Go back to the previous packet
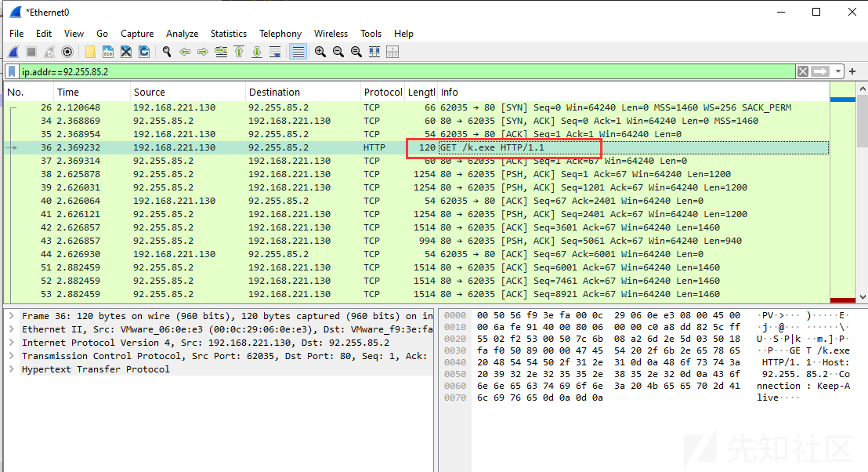Viewport: 868px width, 472px height. [x=185, y=52]
